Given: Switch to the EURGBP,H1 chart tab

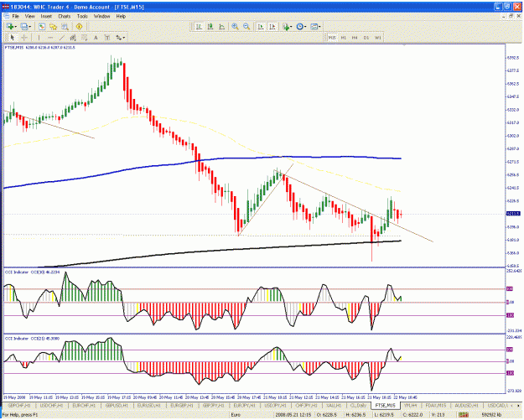Looking at the screenshot, I should [182, 405].
